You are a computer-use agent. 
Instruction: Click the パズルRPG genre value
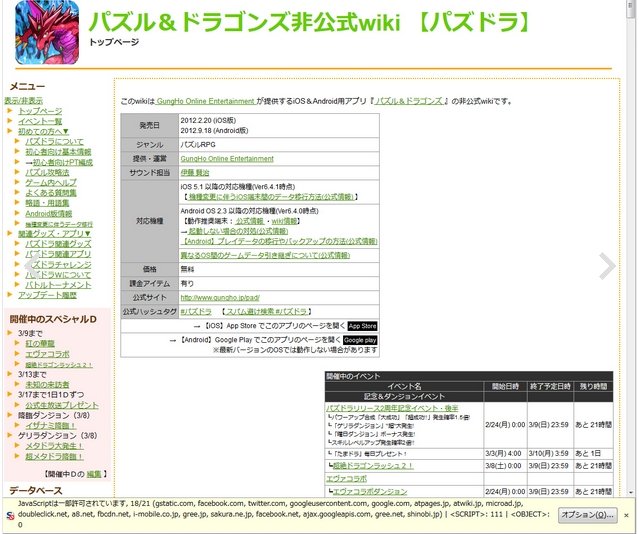coord(198,145)
